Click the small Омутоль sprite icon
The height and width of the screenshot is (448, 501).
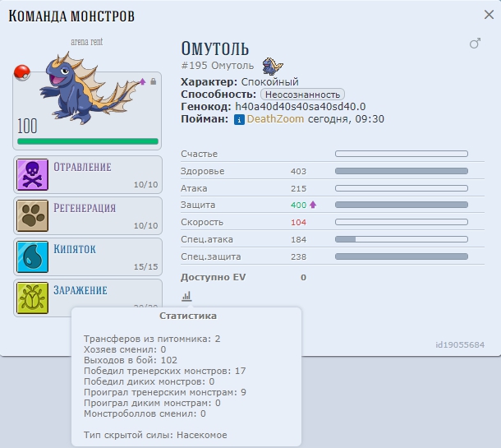[x=273, y=67]
